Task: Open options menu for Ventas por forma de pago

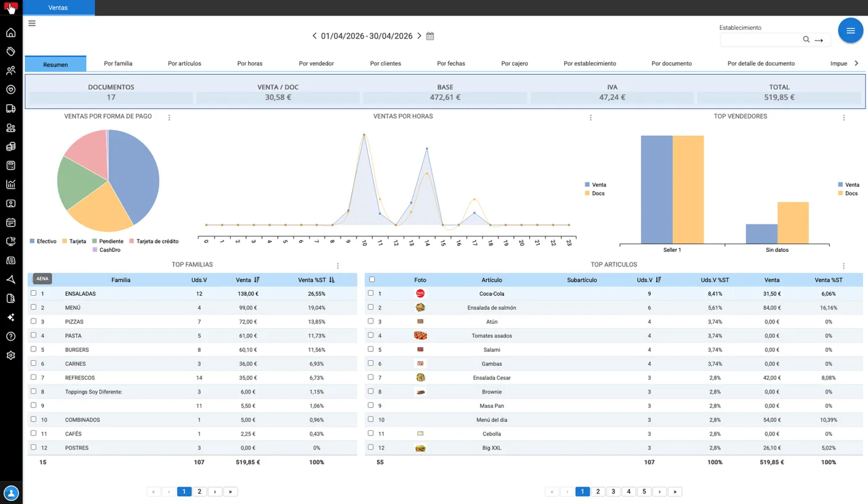Action: click(169, 117)
